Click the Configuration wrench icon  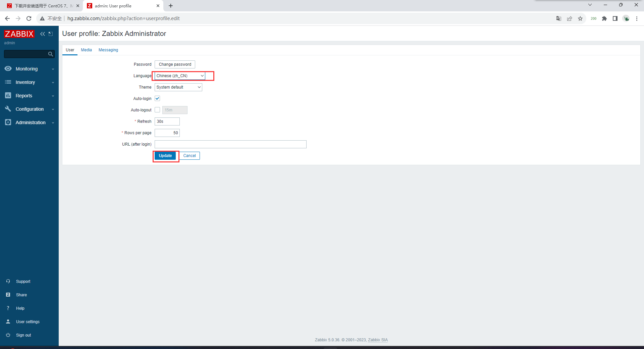pyautogui.click(x=8, y=109)
